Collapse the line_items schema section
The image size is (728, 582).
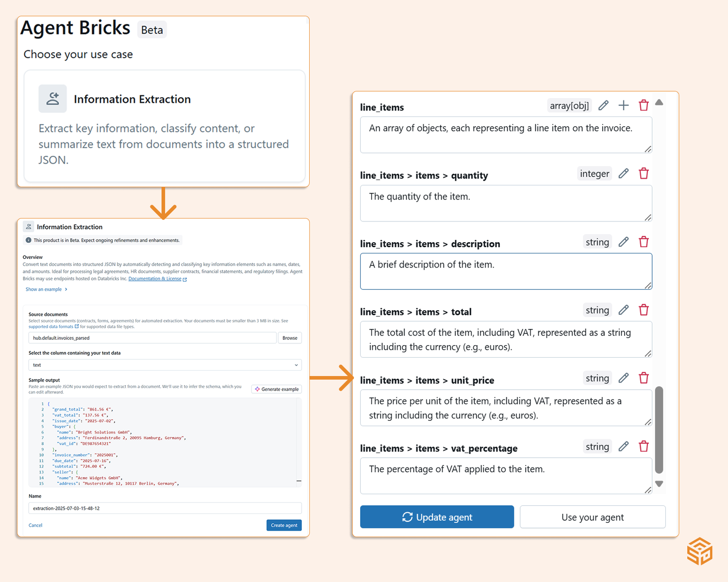click(659, 102)
